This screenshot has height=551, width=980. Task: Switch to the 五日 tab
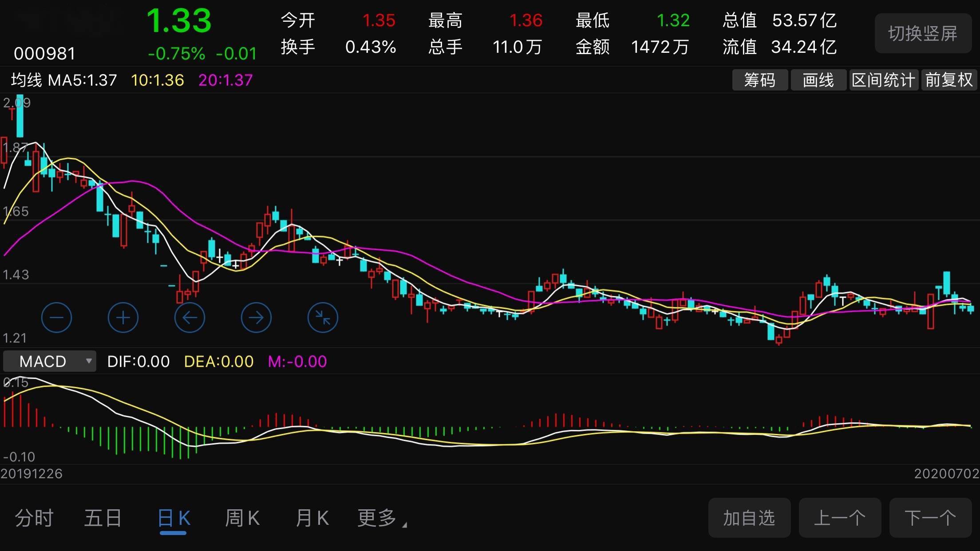[x=103, y=518]
